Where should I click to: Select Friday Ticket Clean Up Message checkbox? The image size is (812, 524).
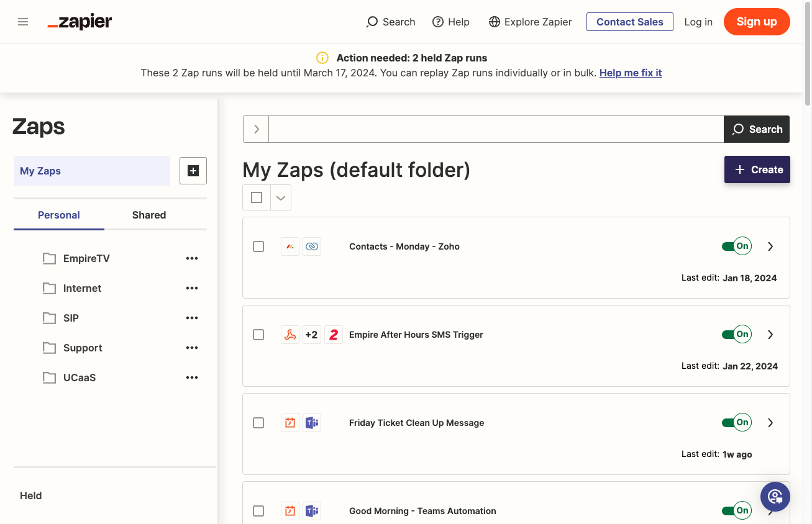pos(258,423)
